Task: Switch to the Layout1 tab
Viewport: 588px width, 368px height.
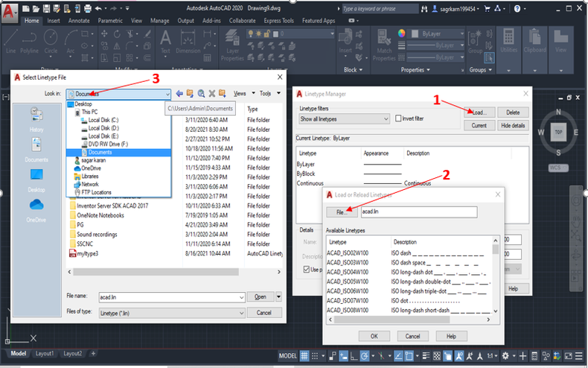Action: coord(45,353)
